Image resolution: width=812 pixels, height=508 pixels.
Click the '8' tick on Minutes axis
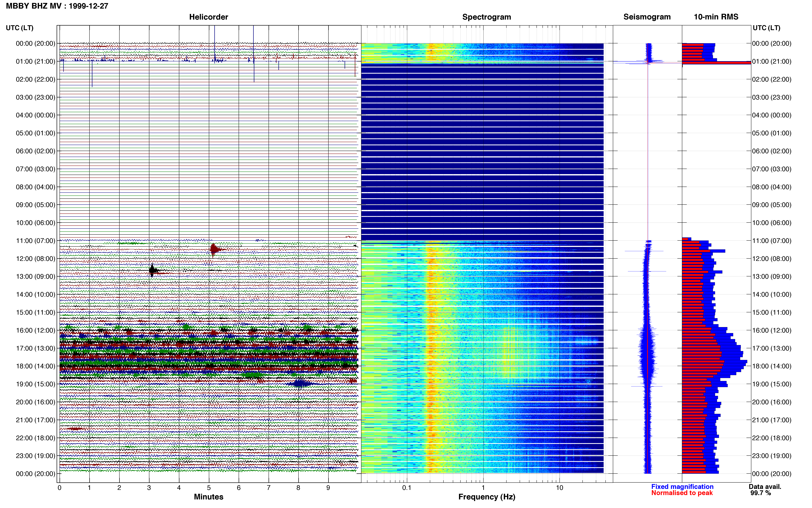(298, 488)
